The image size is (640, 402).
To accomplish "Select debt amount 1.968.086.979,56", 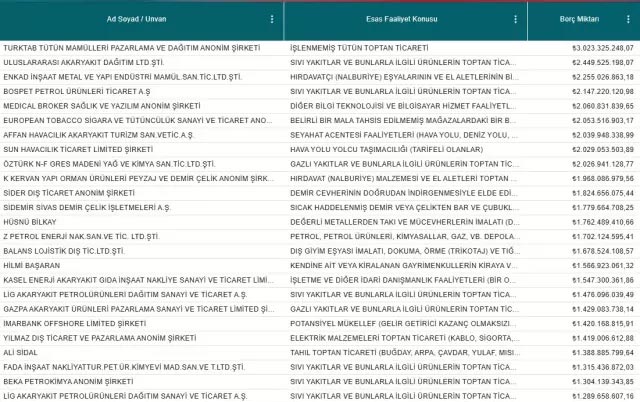I will (x=603, y=178).
